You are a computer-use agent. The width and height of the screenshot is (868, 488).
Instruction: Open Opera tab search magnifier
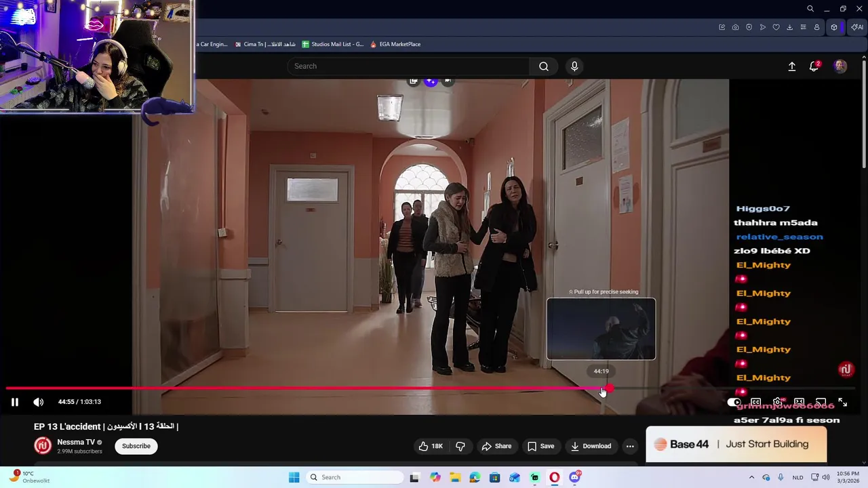click(810, 9)
